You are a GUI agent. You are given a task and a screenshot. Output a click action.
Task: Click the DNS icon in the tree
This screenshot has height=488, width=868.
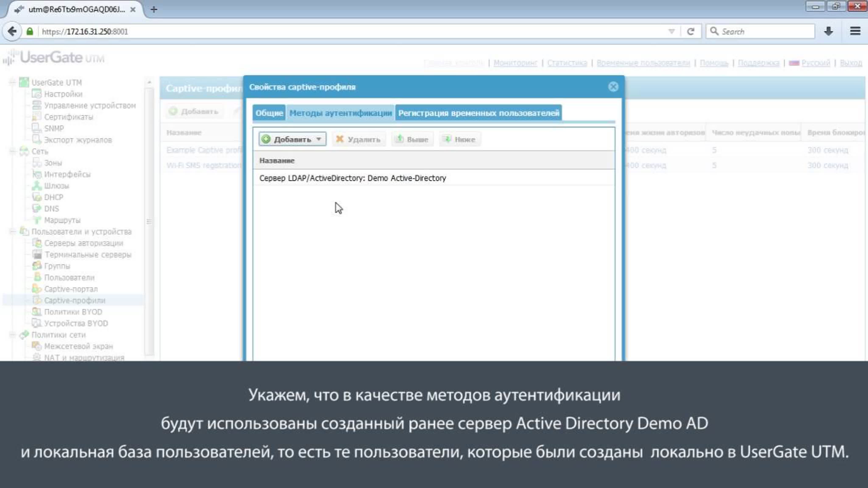click(x=36, y=208)
